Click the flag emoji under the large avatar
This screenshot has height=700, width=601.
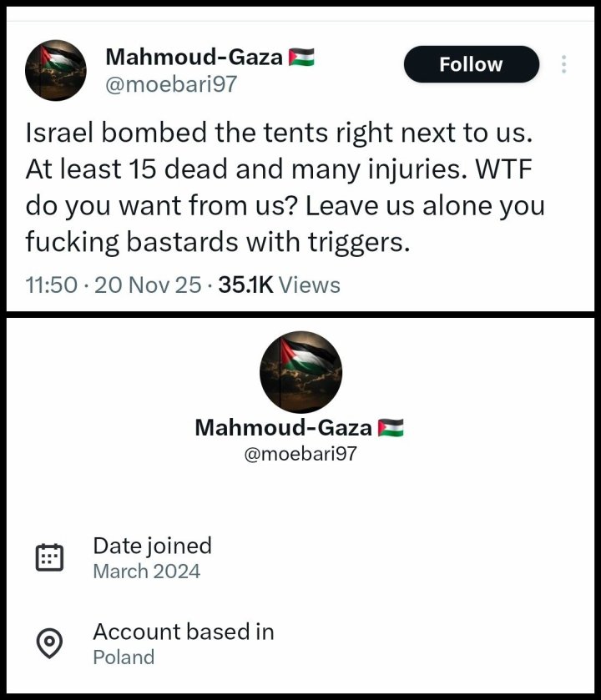(391, 428)
